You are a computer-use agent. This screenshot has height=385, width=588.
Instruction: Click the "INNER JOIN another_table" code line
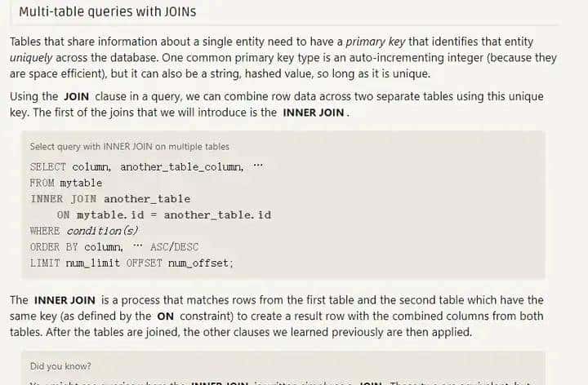click(110, 198)
